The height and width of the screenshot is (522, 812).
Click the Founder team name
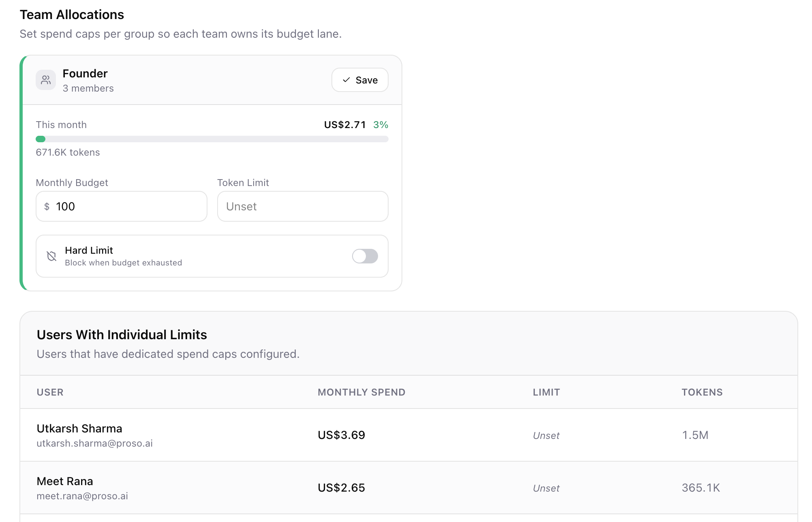point(85,73)
